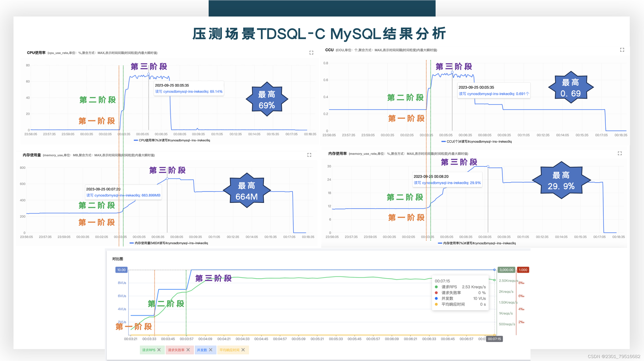Click the 请求RPS 2.53 Kreqs/s tooltip row
644x361 pixels.
460,287
